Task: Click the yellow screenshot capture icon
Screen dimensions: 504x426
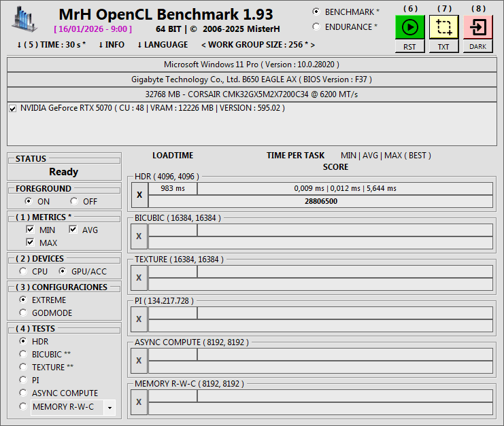Action: (x=444, y=27)
